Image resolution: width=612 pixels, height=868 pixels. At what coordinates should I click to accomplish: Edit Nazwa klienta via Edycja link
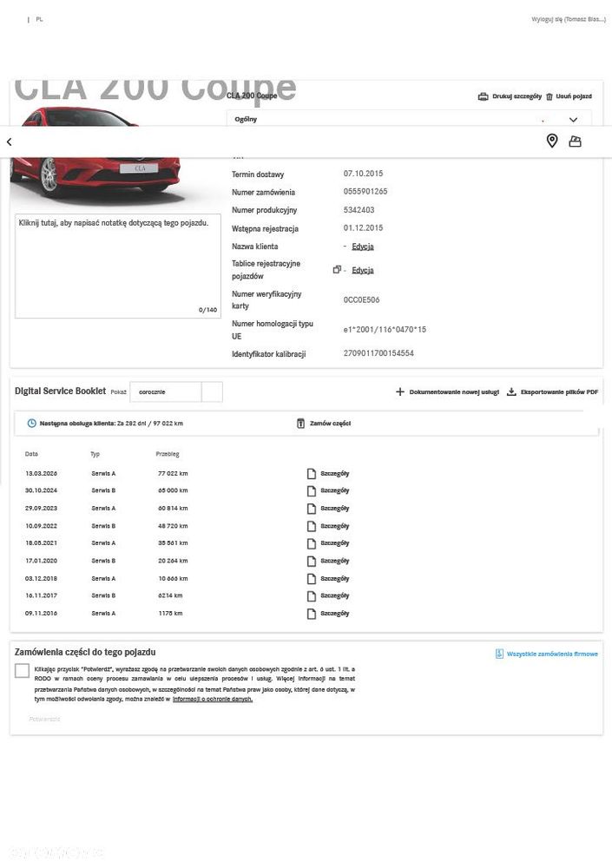[x=363, y=247]
